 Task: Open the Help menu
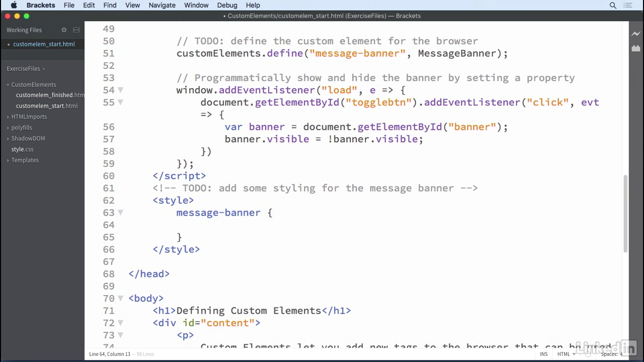[x=253, y=5]
